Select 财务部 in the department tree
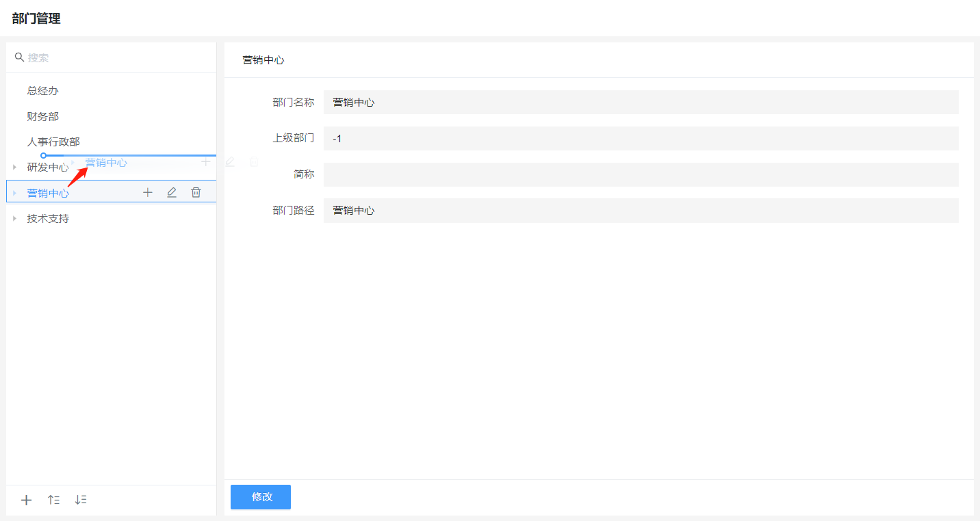 click(x=42, y=117)
